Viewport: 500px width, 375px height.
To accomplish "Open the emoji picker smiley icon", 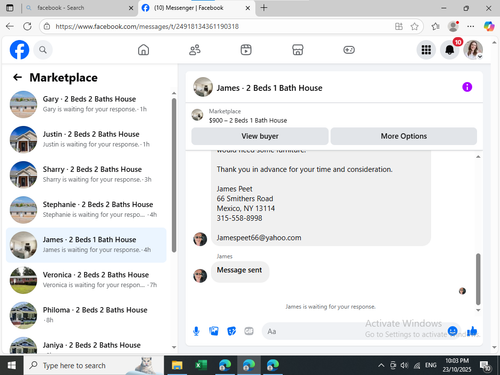I will point(452,331).
